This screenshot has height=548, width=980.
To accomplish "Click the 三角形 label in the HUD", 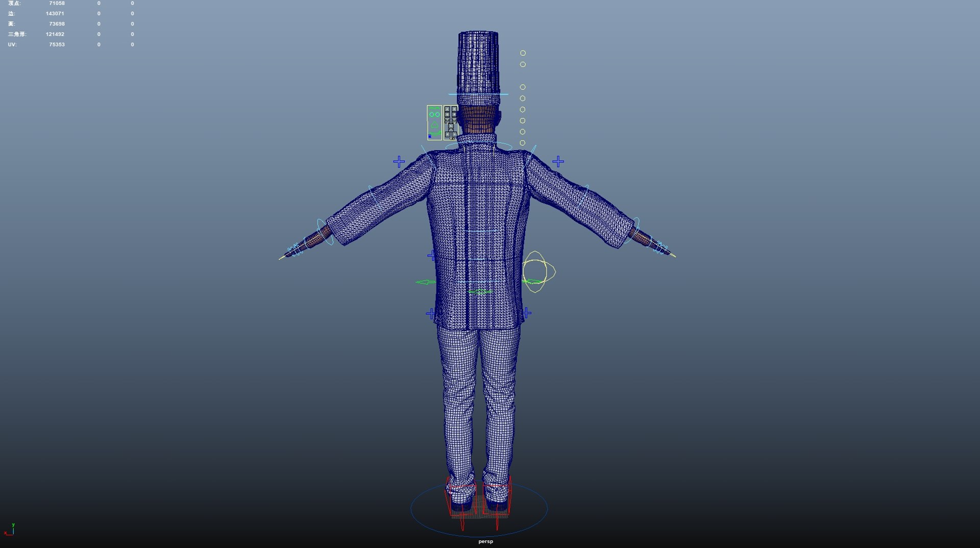I will 17,34.
